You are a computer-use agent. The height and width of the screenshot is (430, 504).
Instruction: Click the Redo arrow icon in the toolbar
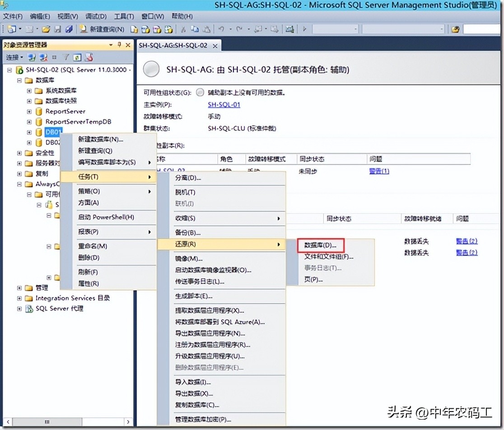tap(238, 29)
